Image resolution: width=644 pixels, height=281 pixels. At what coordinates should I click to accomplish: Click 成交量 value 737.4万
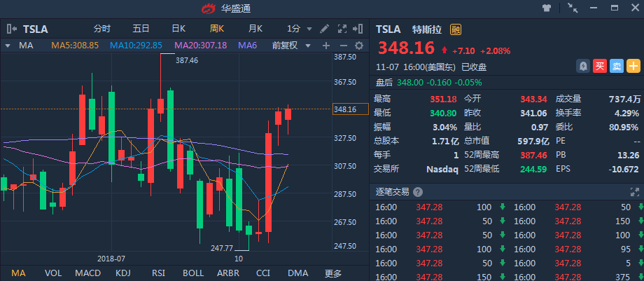pyautogui.click(x=624, y=99)
